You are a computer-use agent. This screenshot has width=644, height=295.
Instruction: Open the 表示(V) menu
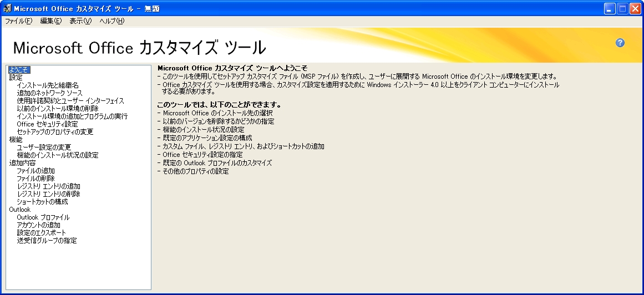tap(80, 21)
